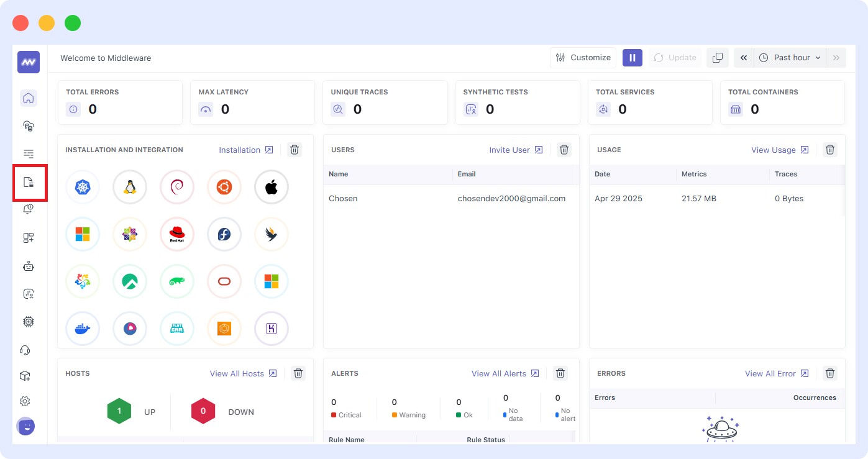Select the Infrastructure icon in the sidebar
868x459 pixels.
pos(29,125)
